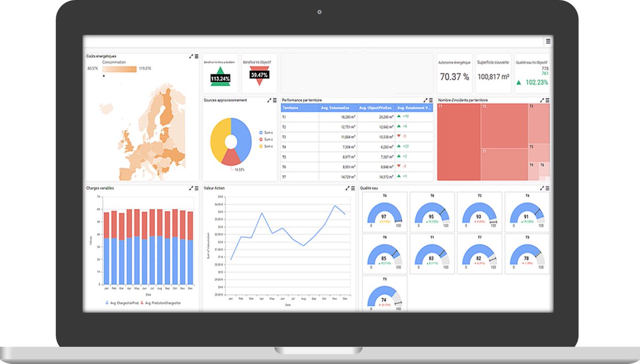
Task: Select the T6 water quality gauge showing 97
Action: 385,212
